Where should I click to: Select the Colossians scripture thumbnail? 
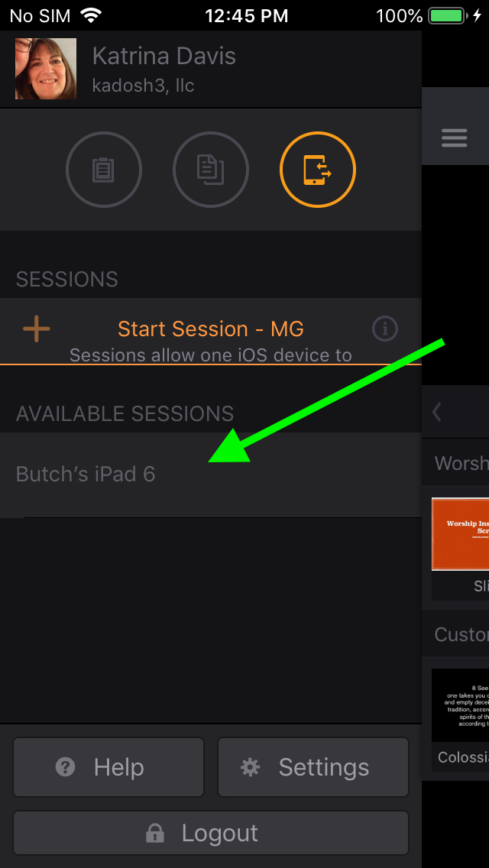(460, 705)
